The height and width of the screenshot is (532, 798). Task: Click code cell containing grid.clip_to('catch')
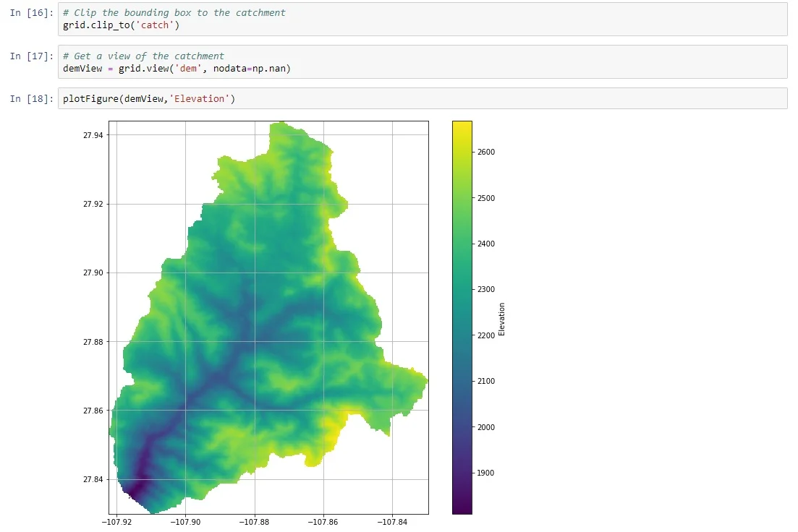click(x=423, y=19)
